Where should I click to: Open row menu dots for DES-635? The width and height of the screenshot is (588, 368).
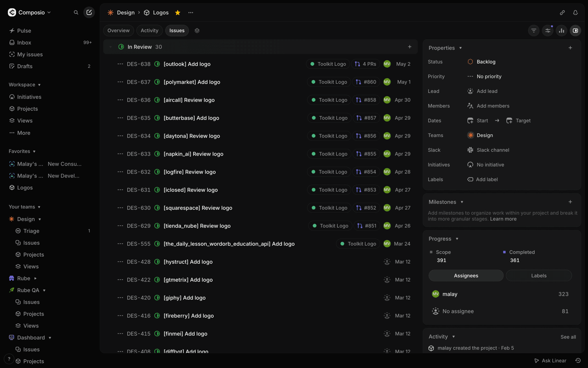[x=120, y=118]
